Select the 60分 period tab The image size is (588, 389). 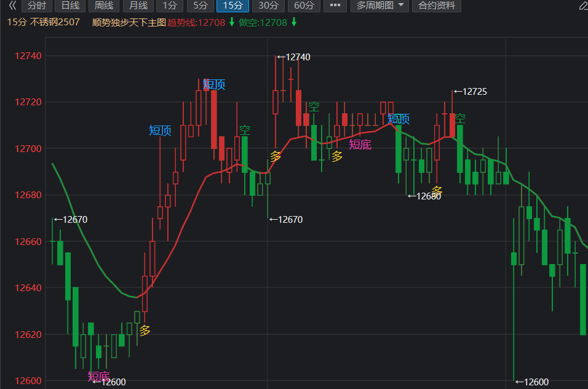click(304, 6)
